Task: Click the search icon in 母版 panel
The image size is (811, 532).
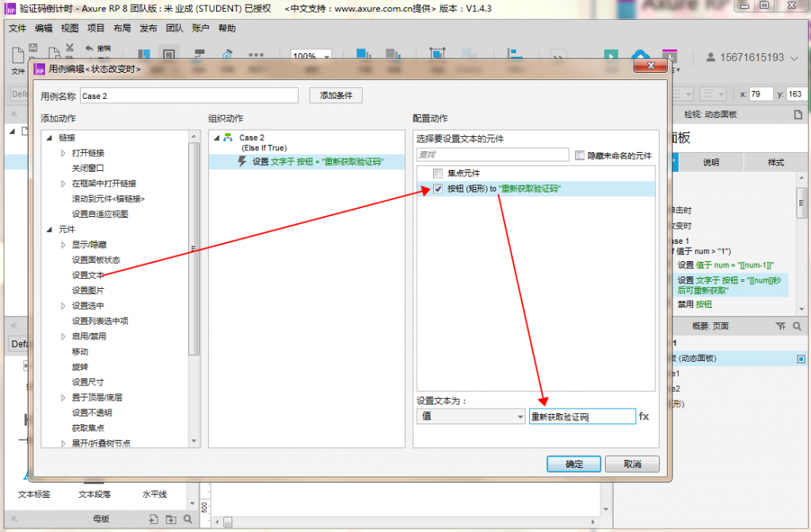Action: click(x=188, y=519)
